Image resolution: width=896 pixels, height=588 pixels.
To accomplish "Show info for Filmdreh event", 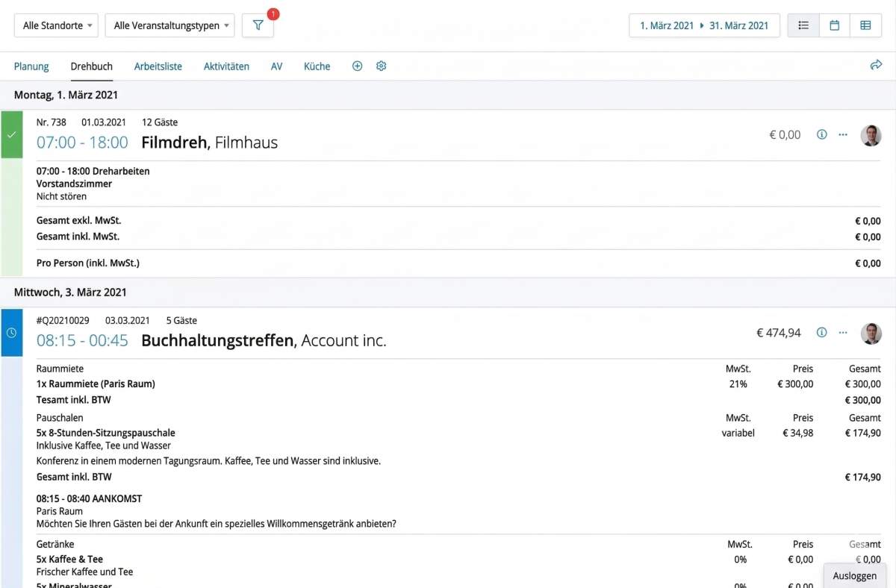I will (821, 135).
